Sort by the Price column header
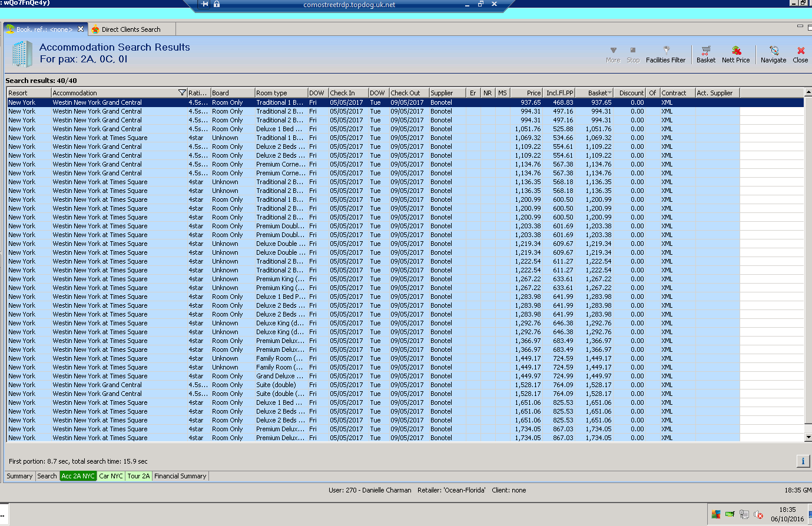The width and height of the screenshot is (812, 526). [526, 93]
